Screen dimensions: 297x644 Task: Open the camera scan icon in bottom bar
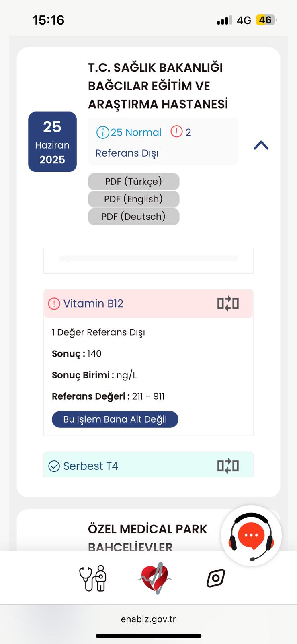point(216,578)
